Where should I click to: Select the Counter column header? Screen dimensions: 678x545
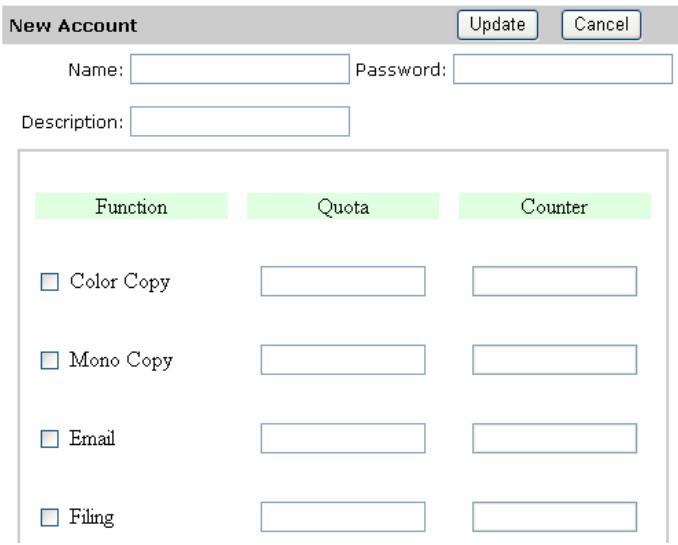(x=554, y=206)
